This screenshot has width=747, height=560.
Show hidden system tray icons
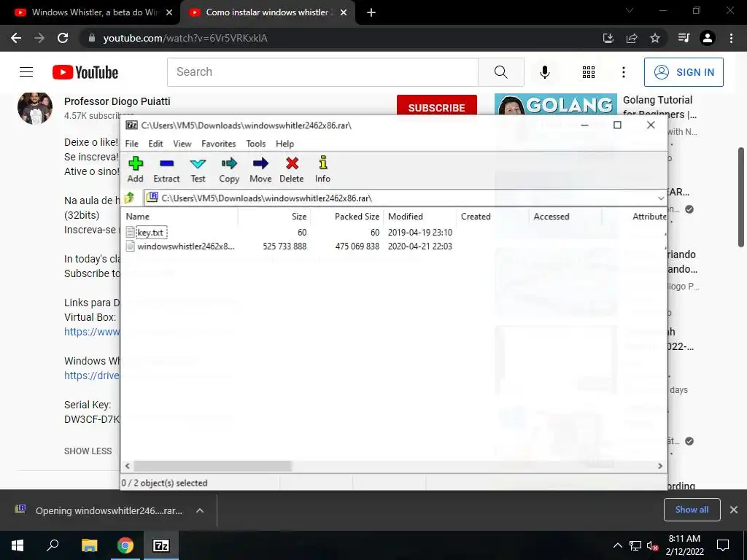point(617,545)
